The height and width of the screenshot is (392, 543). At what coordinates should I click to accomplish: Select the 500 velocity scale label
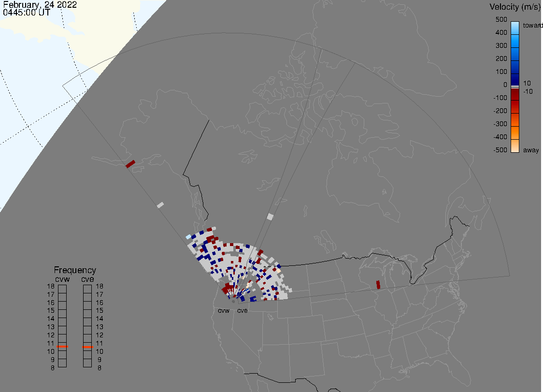tap(501, 19)
